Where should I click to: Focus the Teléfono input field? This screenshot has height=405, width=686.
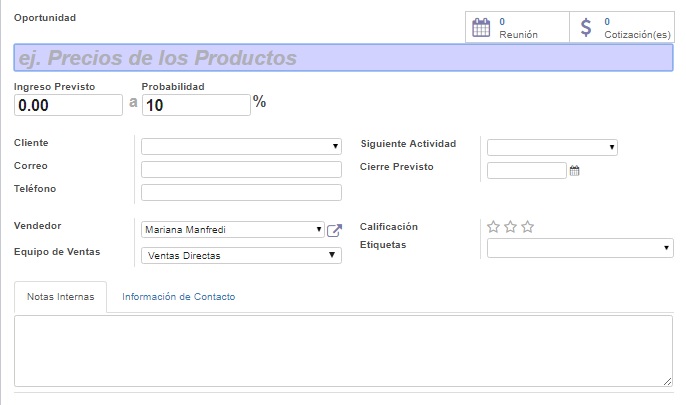click(241, 193)
